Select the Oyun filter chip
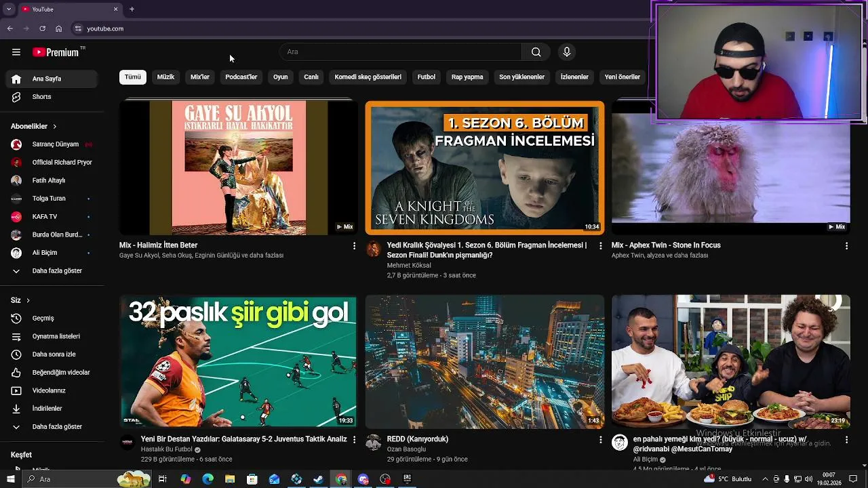This screenshot has width=868, height=488. click(281, 77)
